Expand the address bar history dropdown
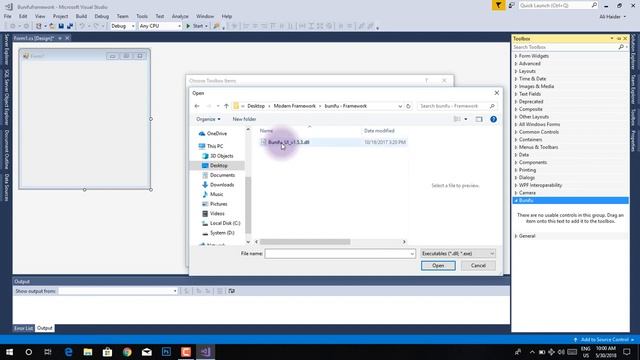Image resolution: width=640 pixels, height=360 pixels. point(400,106)
